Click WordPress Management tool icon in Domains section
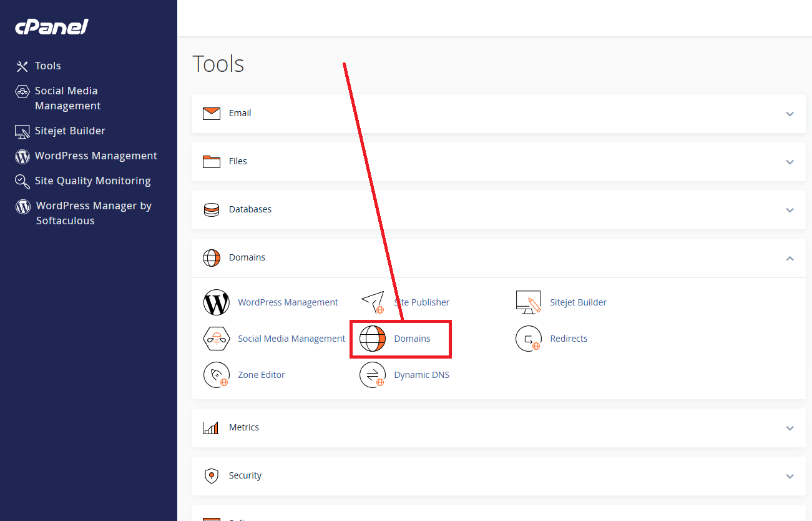812x521 pixels. [217, 302]
